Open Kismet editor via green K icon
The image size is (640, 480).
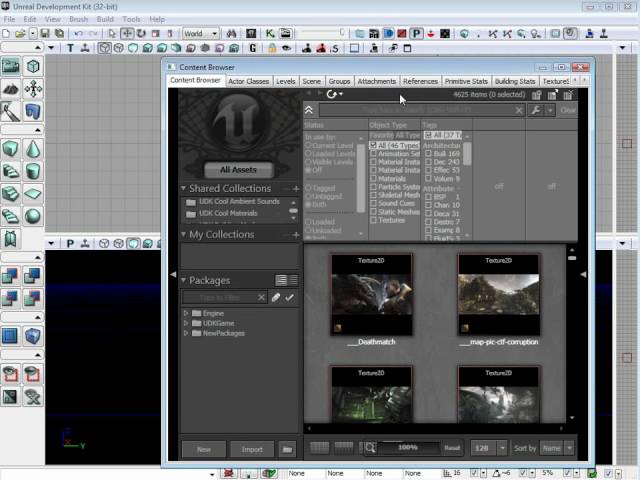tap(270, 33)
